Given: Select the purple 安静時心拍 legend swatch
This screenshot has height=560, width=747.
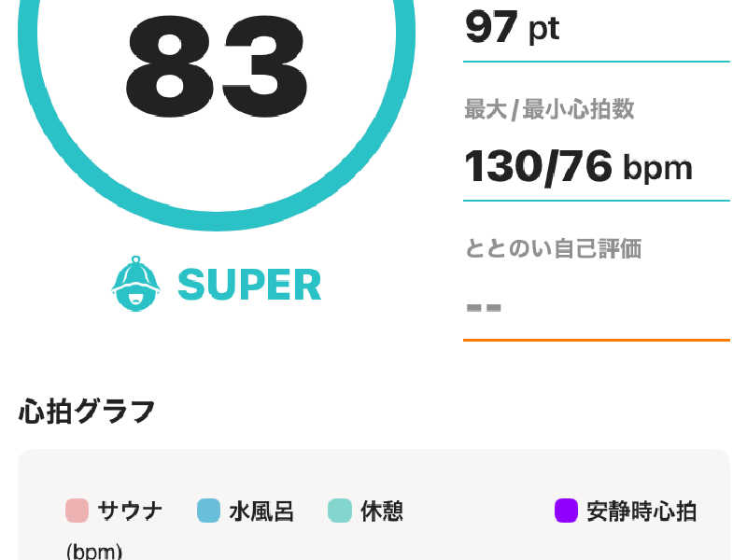Looking at the screenshot, I should coord(567,511).
